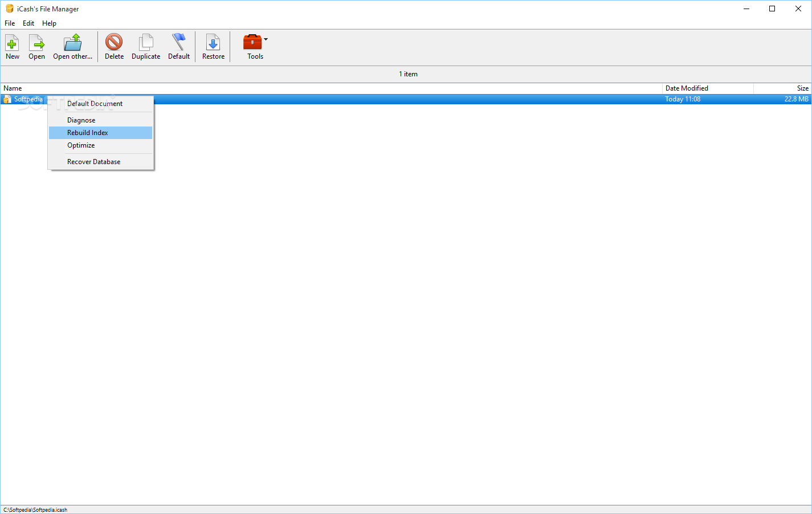Image resolution: width=812 pixels, height=514 pixels.
Task: Click the Open other... toolbar icon
Action: click(72, 43)
